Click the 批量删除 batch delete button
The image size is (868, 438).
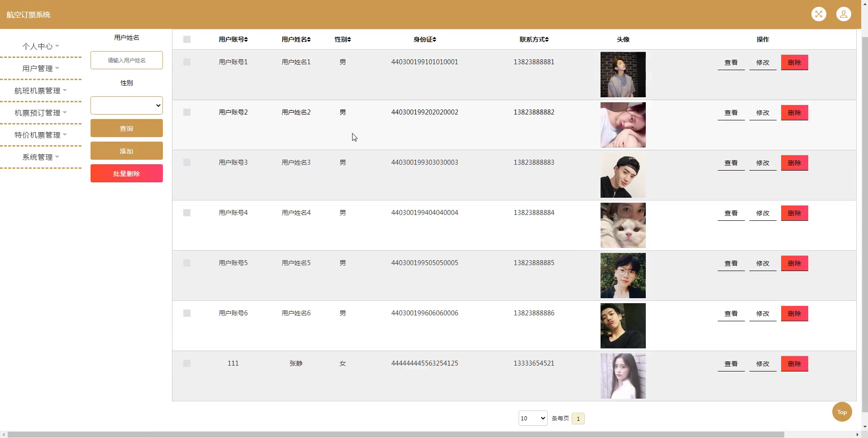pos(127,173)
